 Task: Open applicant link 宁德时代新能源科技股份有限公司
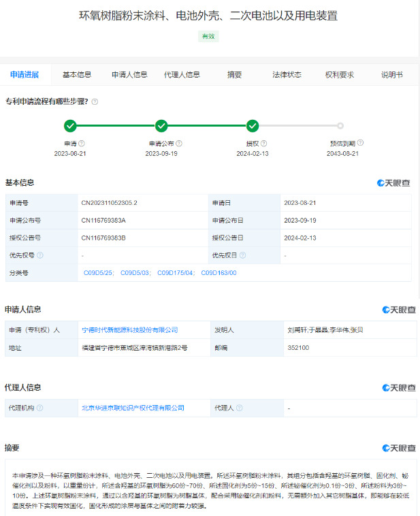click(x=129, y=329)
